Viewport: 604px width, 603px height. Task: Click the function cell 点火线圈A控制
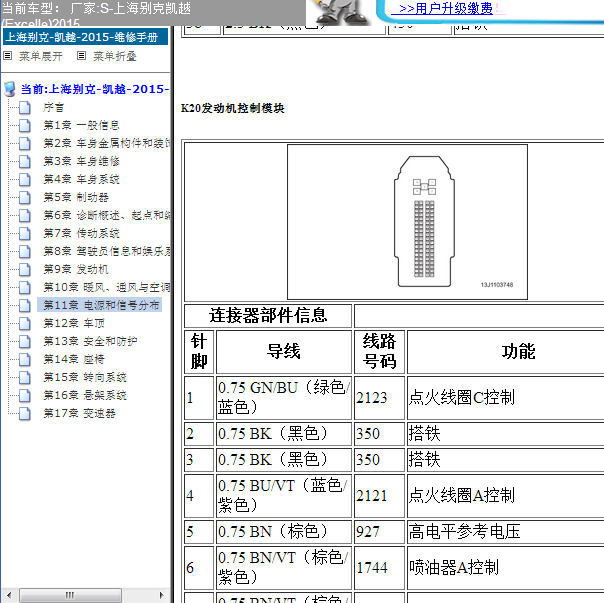click(x=505, y=496)
